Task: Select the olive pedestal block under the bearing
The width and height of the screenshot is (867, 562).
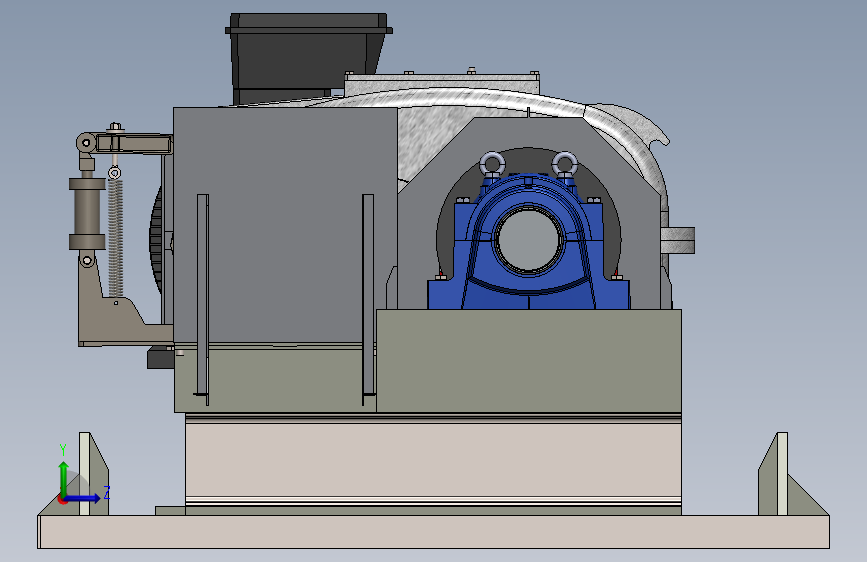Action: click(x=529, y=361)
